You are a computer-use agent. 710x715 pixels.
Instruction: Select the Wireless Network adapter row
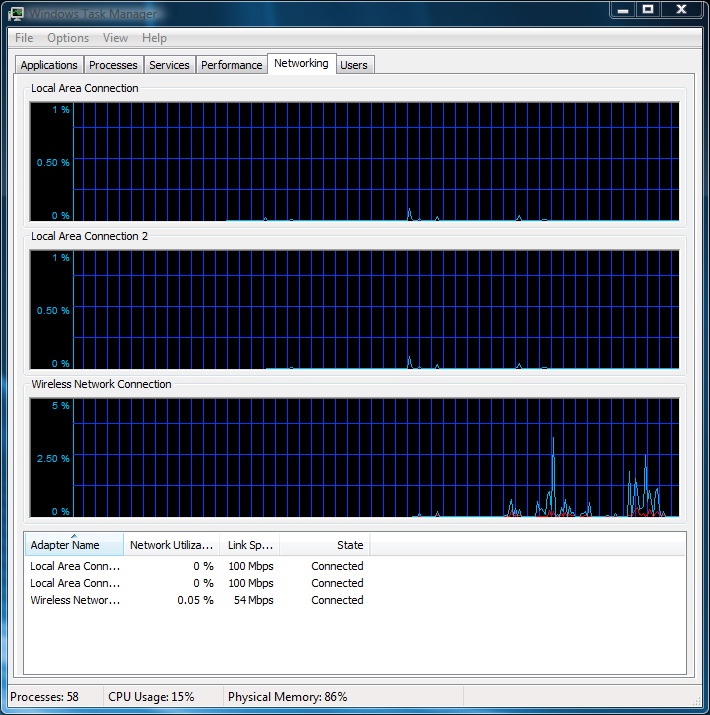(x=76, y=600)
